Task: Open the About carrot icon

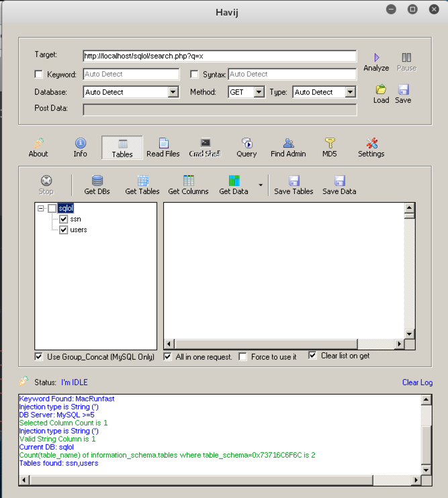Action: point(39,143)
